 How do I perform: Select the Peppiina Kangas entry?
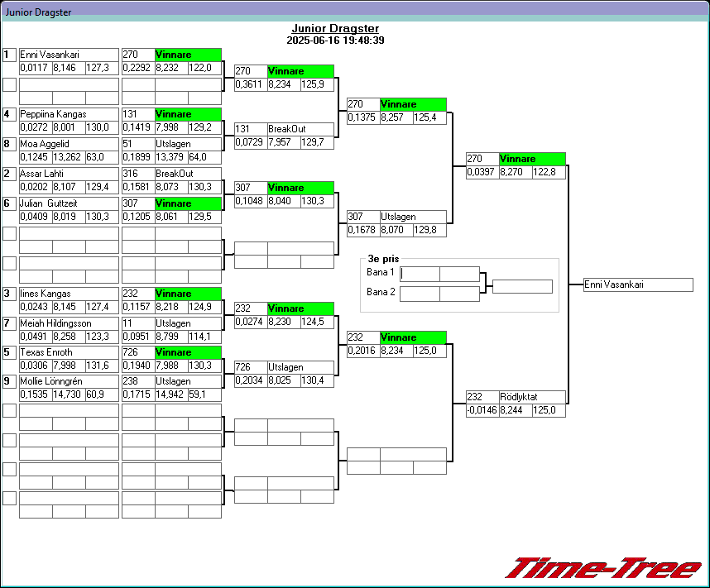69,114
